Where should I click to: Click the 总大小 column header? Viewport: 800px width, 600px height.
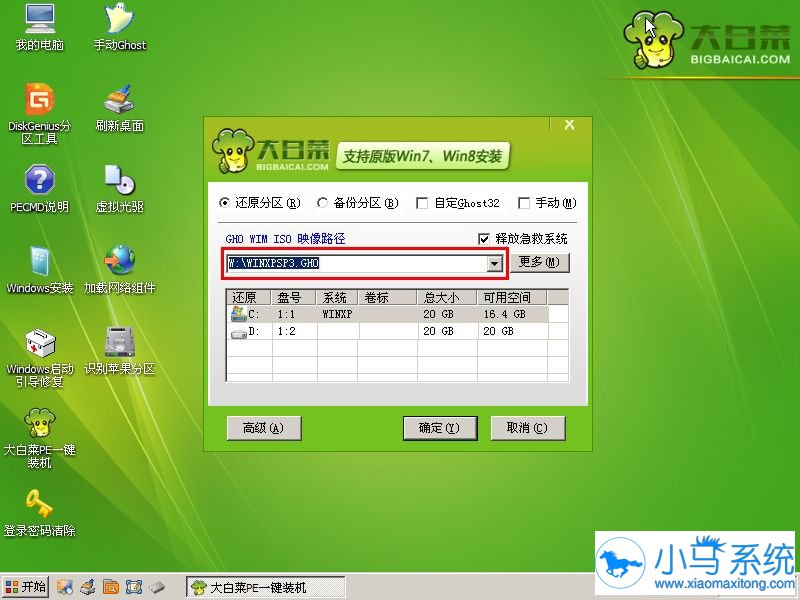447,297
